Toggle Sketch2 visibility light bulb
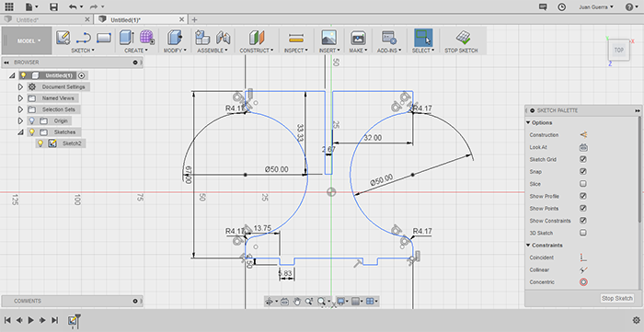 [40, 143]
